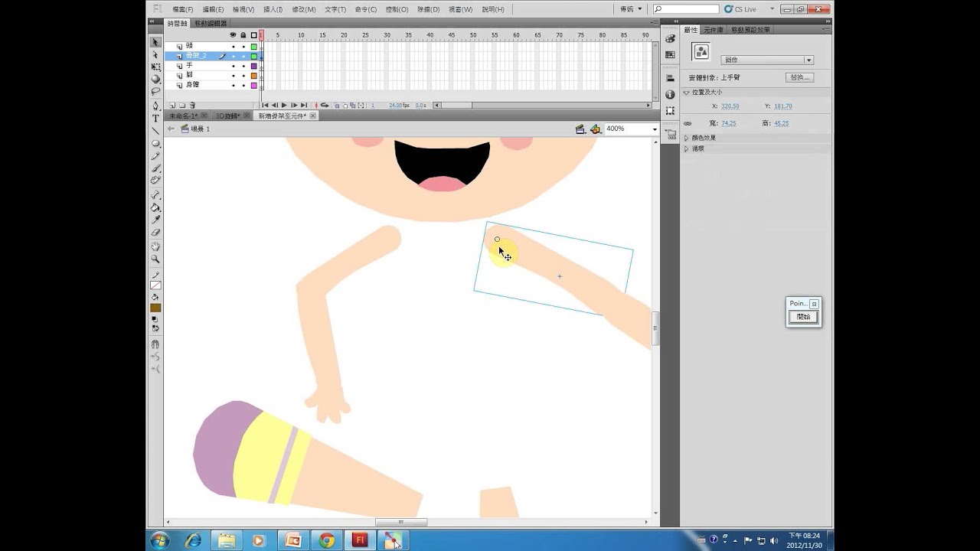Select the Oval shape tool

[x=155, y=143]
